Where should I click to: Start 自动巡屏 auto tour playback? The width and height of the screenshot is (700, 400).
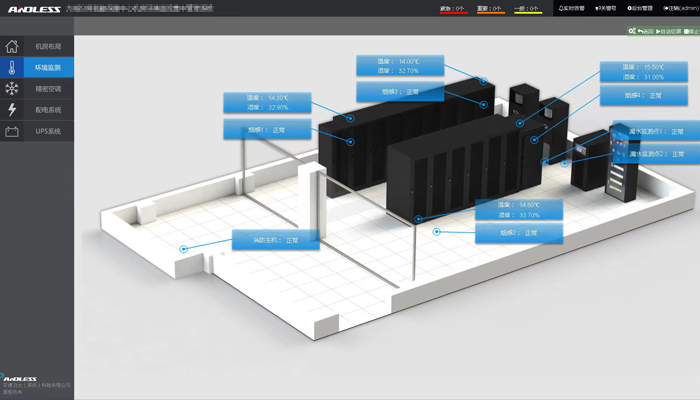point(668,32)
